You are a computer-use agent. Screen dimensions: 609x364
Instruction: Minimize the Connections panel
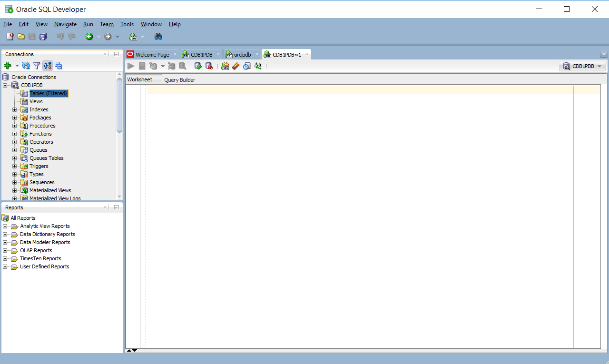[x=116, y=54]
